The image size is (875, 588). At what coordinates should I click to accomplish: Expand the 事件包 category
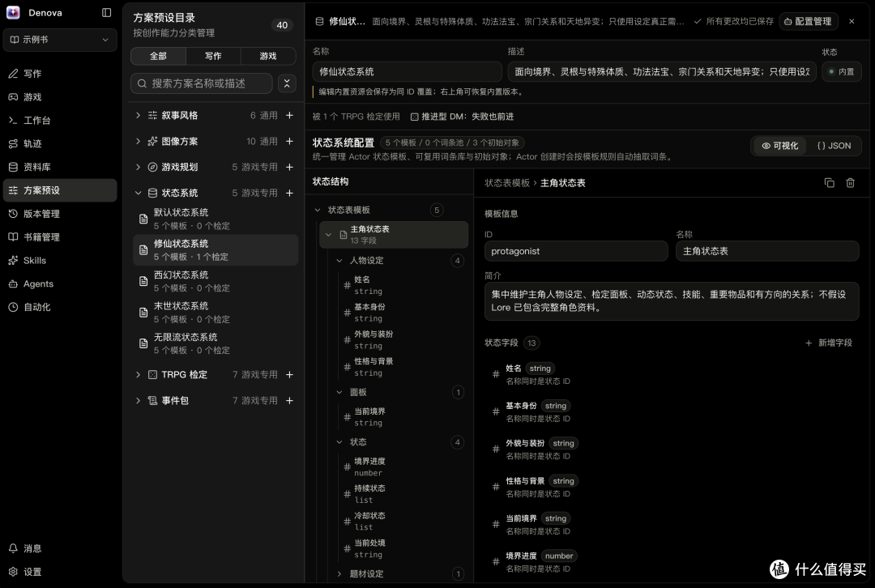138,401
